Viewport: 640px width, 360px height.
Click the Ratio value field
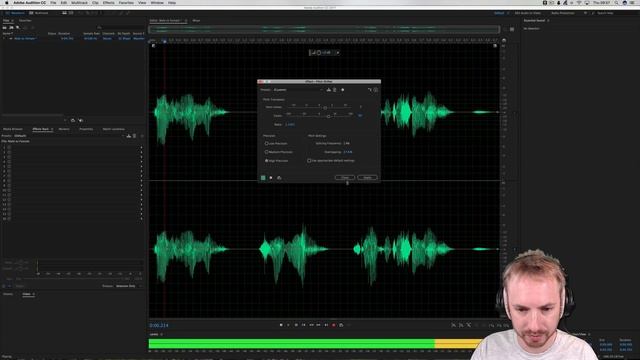coord(290,124)
